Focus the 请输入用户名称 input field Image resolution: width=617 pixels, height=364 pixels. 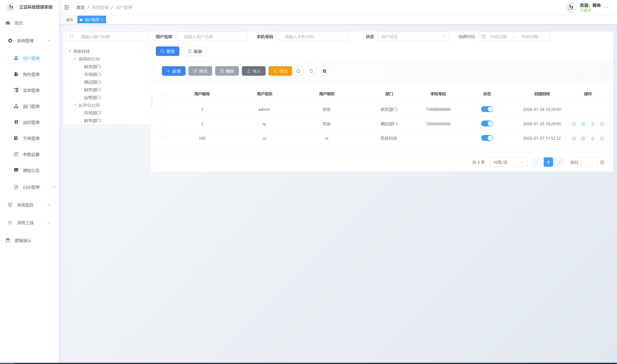click(212, 37)
